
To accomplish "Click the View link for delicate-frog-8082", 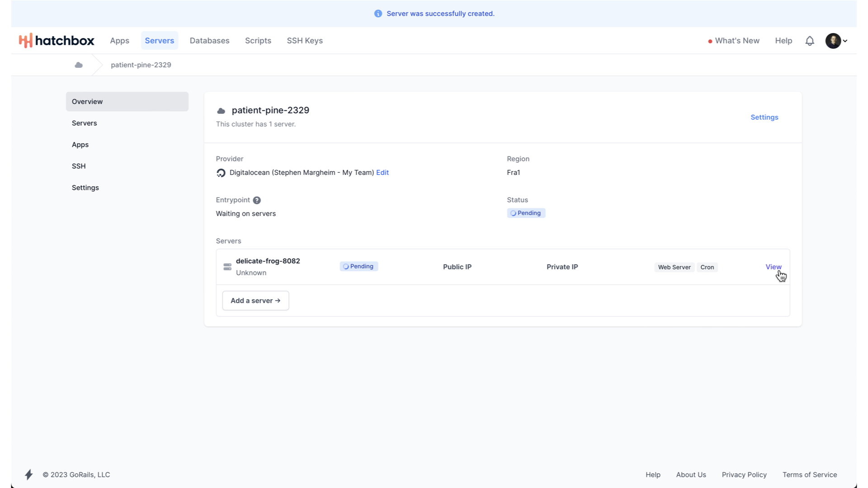I will (773, 267).
